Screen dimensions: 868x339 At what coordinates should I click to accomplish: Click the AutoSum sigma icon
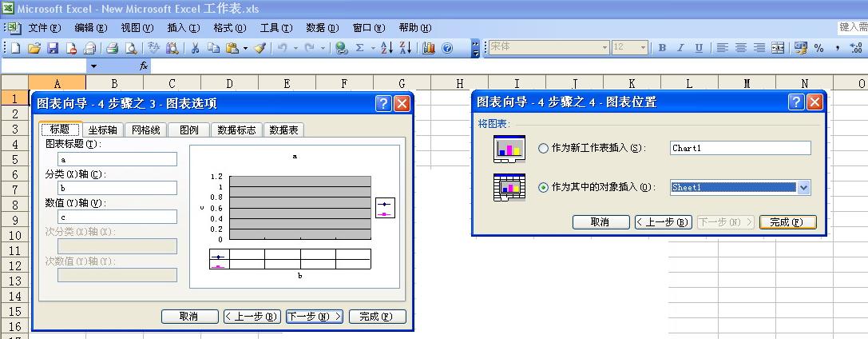[x=360, y=48]
